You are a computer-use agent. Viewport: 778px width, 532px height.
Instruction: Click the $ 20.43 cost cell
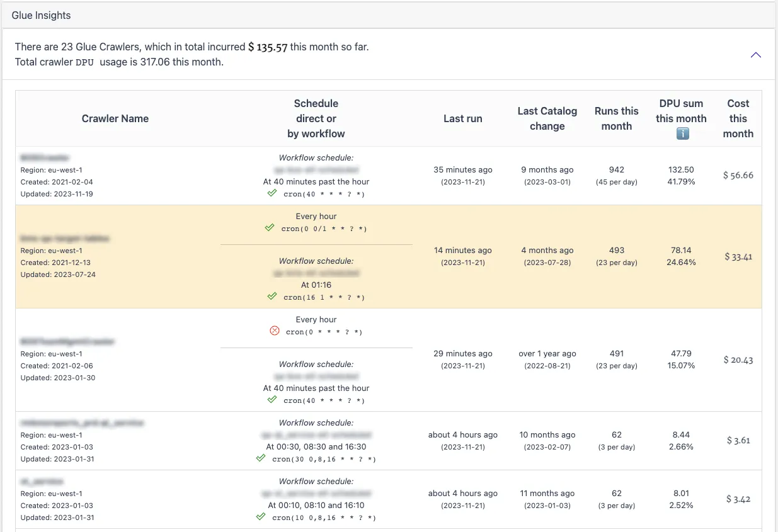(738, 359)
